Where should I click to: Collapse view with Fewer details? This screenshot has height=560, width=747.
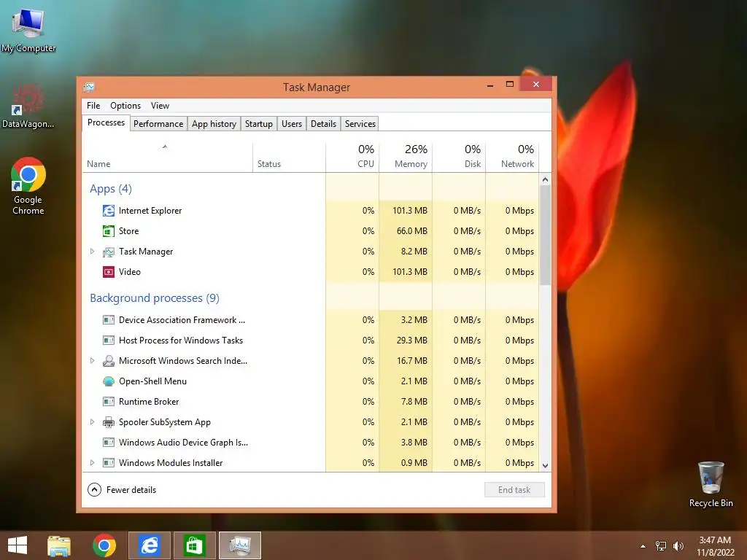click(x=122, y=489)
